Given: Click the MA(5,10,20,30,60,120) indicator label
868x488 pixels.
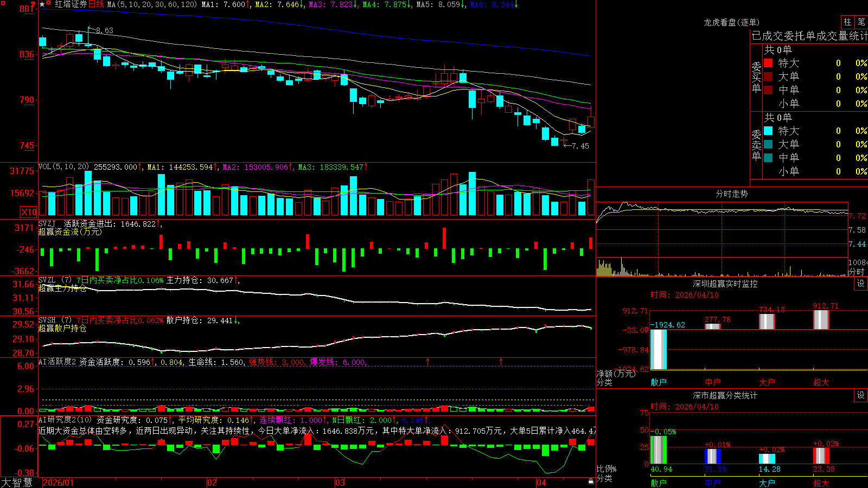Looking at the screenshot, I should click(152, 4).
